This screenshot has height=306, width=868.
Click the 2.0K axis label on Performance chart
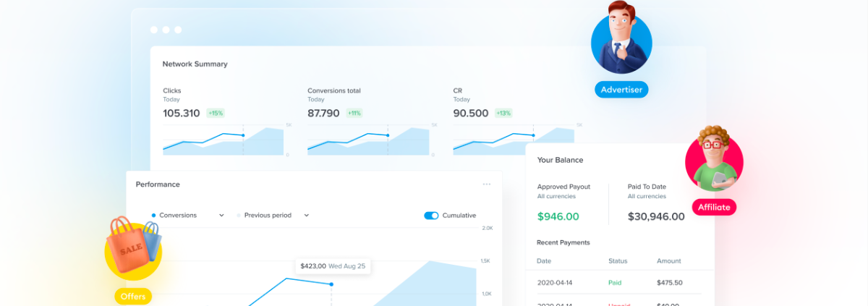coord(487,228)
